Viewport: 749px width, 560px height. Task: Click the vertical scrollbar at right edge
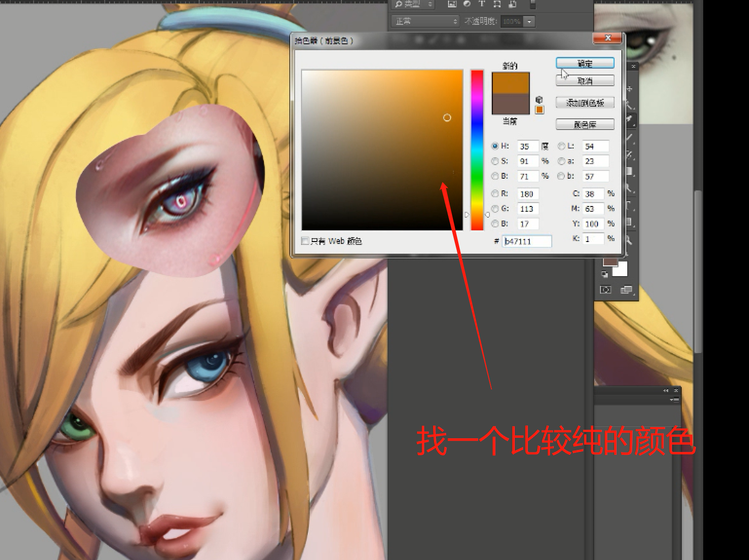pos(698,271)
